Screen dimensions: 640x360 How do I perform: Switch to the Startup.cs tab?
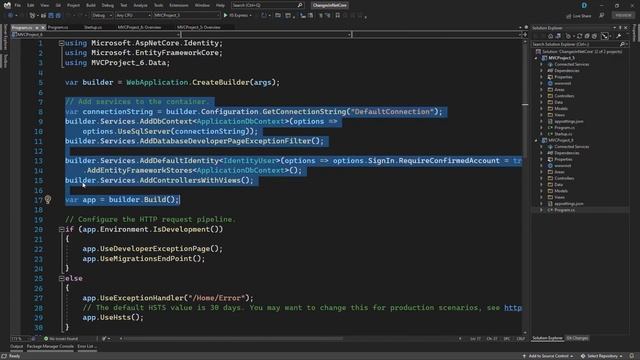click(93, 27)
